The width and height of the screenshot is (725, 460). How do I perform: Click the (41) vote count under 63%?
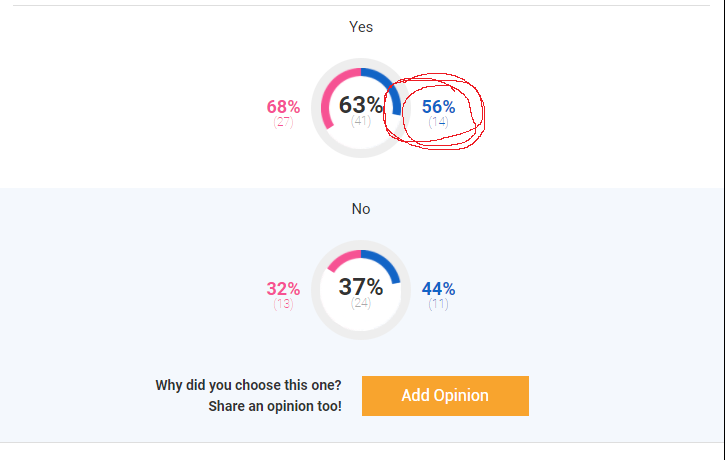pyautogui.click(x=361, y=122)
